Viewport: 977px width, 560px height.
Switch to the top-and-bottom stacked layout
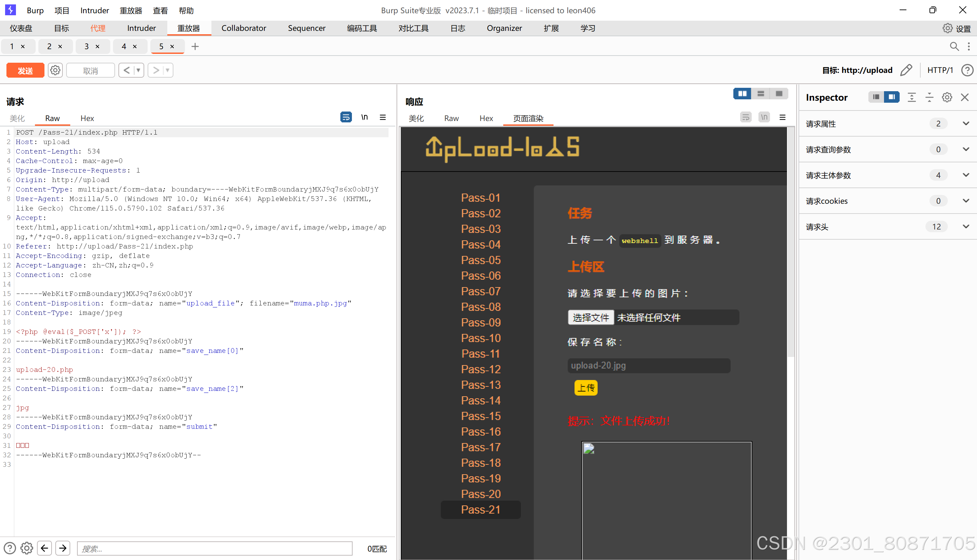[760, 94]
